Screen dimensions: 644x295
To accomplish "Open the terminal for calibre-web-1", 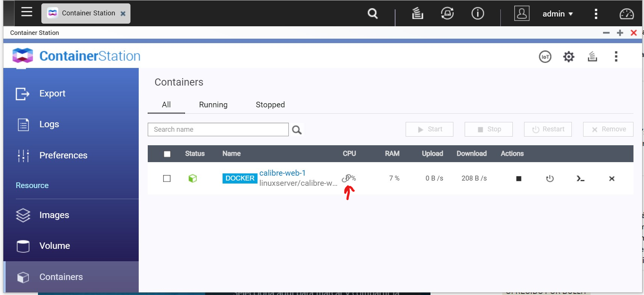I will click(x=580, y=179).
